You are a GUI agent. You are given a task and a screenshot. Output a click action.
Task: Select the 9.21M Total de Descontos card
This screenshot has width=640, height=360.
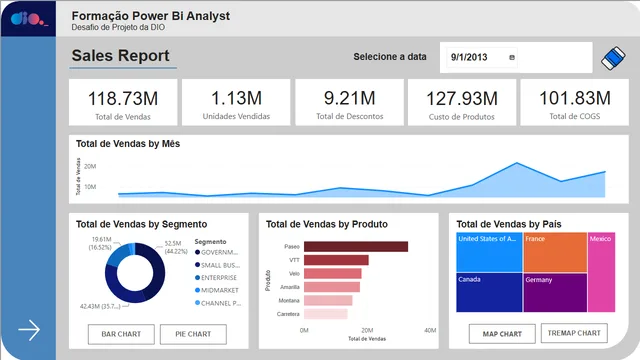tap(349, 102)
